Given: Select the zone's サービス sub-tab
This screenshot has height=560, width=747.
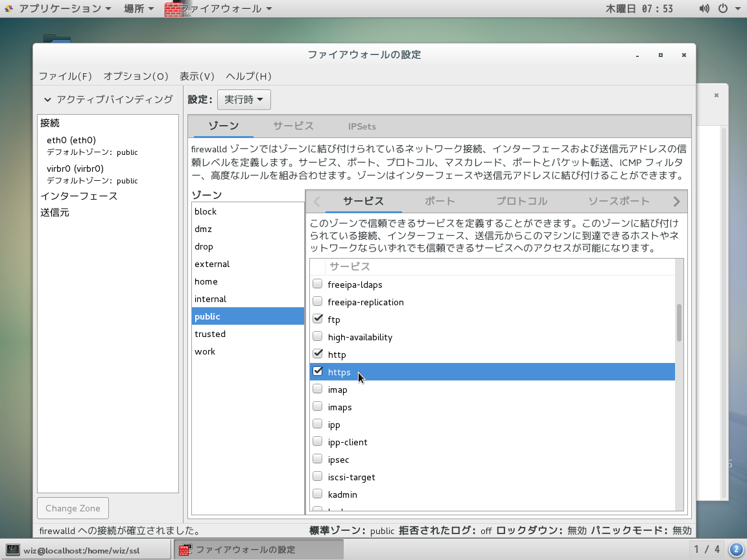Looking at the screenshot, I should coord(364,202).
